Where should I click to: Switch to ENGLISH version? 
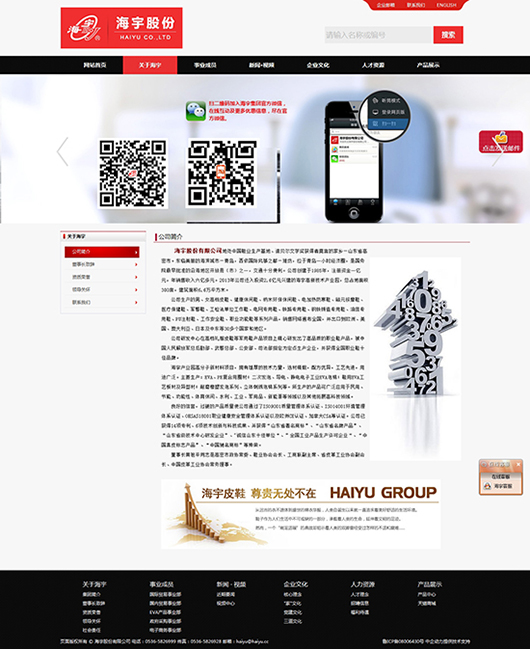(446, 5)
